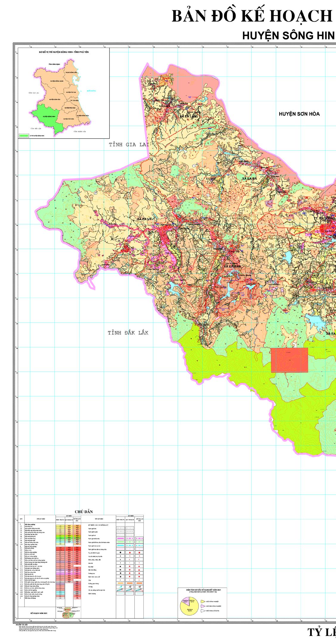Click the sample plan diagram beside 'KẾ HOẠCH NĂM 2021'
Image resolution: width=336 pixels, height=644 pixels.
pyautogui.click(x=68, y=613)
